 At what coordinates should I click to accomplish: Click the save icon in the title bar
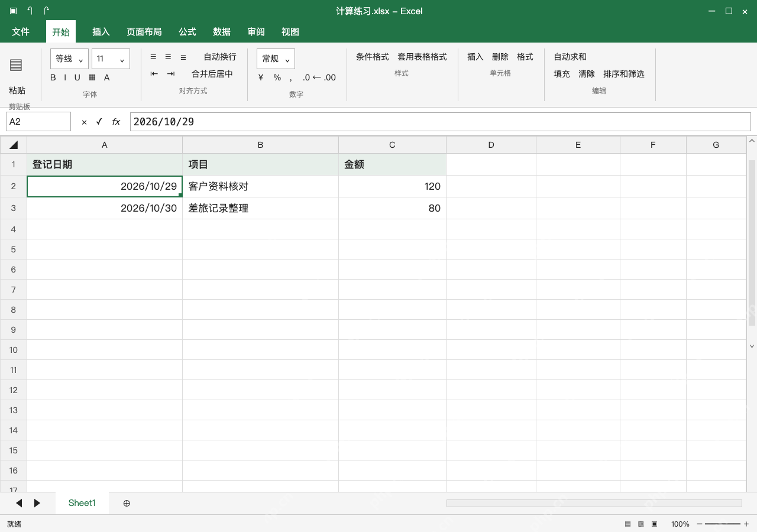14,11
